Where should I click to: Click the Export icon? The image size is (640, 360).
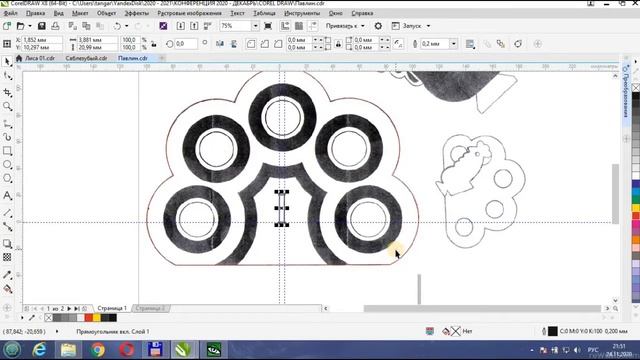[x=194, y=26]
